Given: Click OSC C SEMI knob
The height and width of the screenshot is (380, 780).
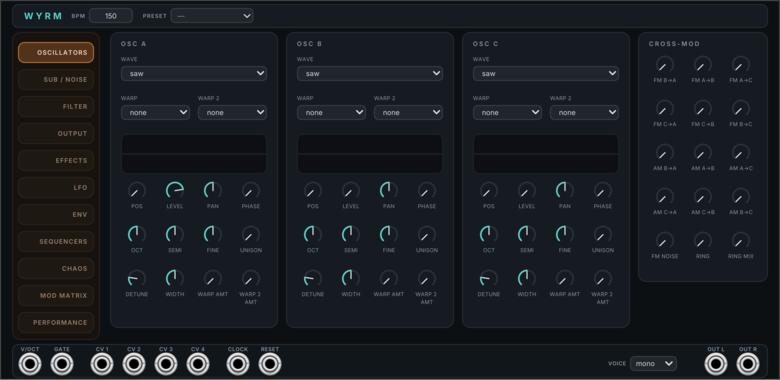Looking at the screenshot, I should [527, 234].
